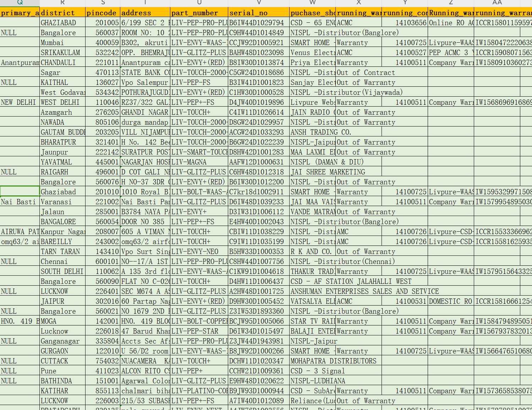Viewport: 532px width, 410px height.
Task: Click the BHARATPUR district cell
Action: (62, 142)
